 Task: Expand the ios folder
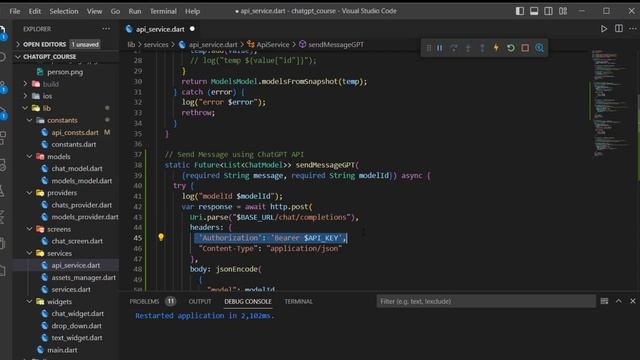[x=47, y=96]
